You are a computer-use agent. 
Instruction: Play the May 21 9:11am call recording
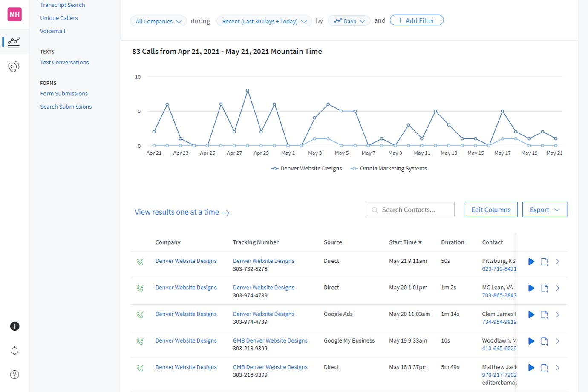point(531,262)
